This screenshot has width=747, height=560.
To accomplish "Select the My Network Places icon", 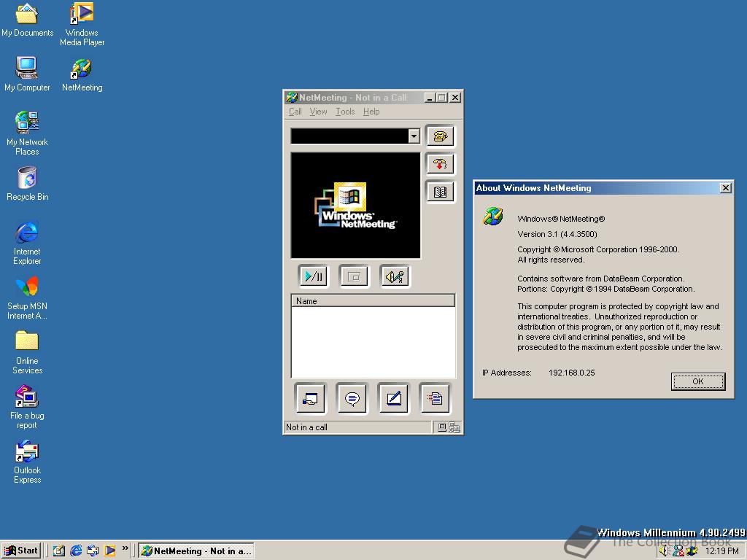I will 27,133.
